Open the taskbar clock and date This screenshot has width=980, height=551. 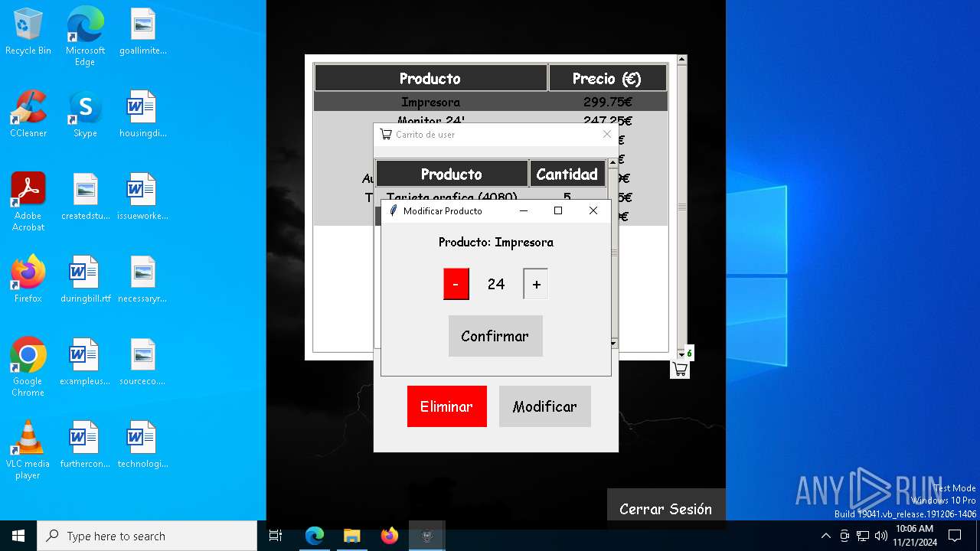point(914,536)
